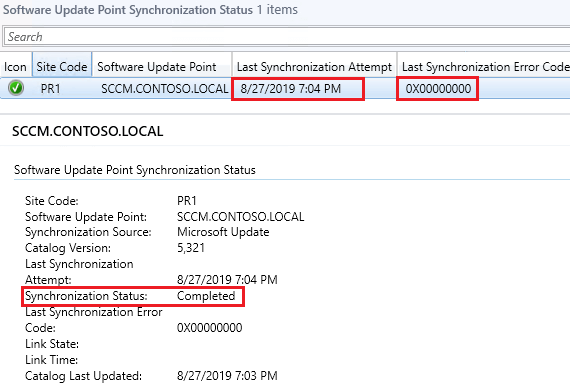
Task: Select the PR1 site code cell
Action: [50, 89]
